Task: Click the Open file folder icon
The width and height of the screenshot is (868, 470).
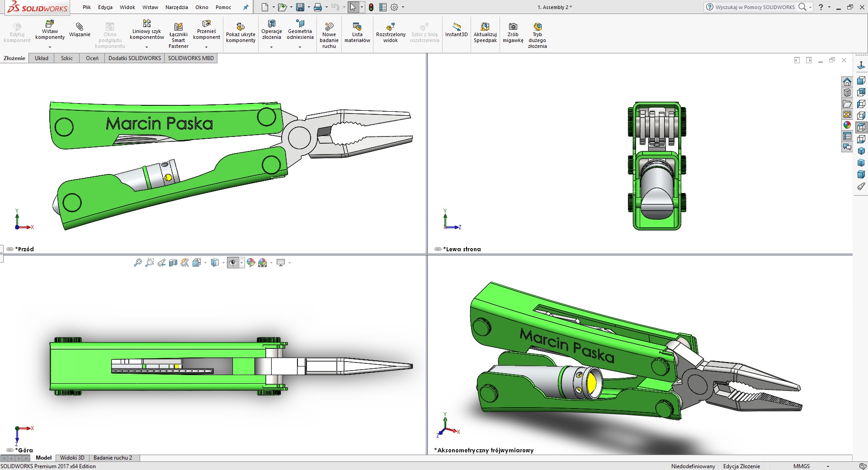Action: (x=282, y=7)
